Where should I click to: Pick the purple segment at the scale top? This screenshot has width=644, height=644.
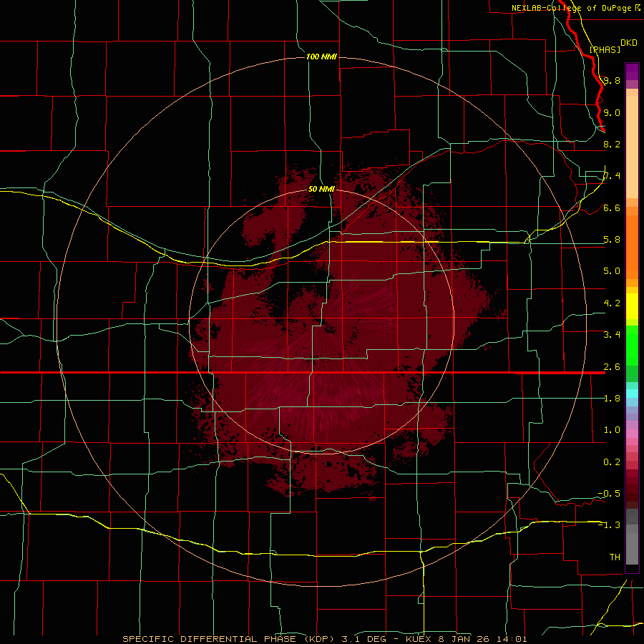click(632, 72)
